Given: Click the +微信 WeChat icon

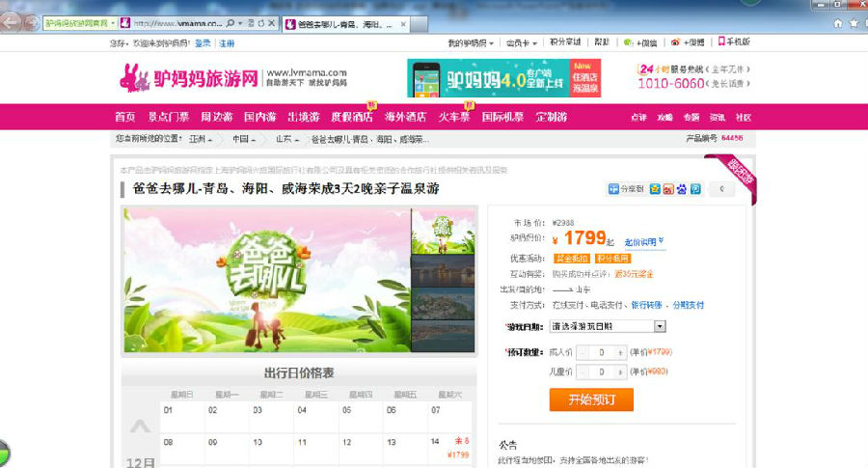Looking at the screenshot, I should (628, 42).
